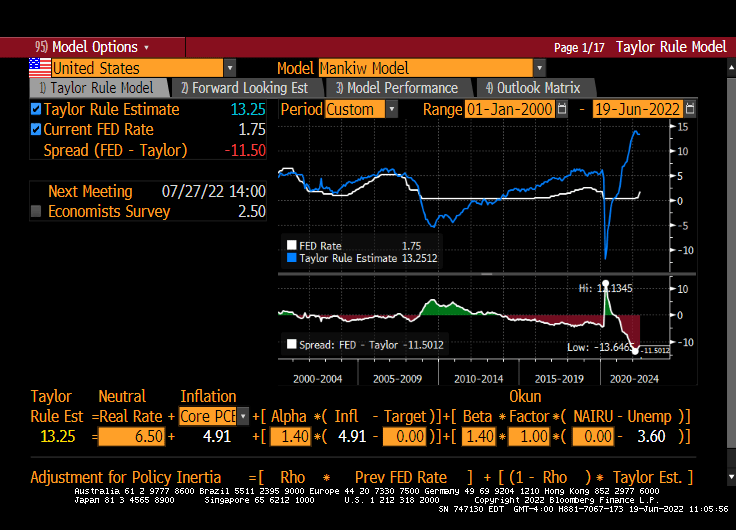The width and height of the screenshot is (736, 530).
Task: Click the Spread FED - Taylor legend marker
Action: [292, 344]
